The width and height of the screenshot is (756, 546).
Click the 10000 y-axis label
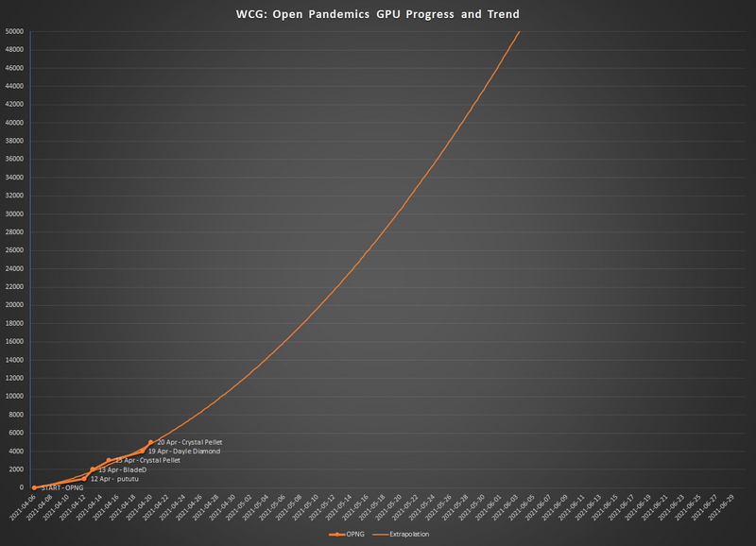14,396
